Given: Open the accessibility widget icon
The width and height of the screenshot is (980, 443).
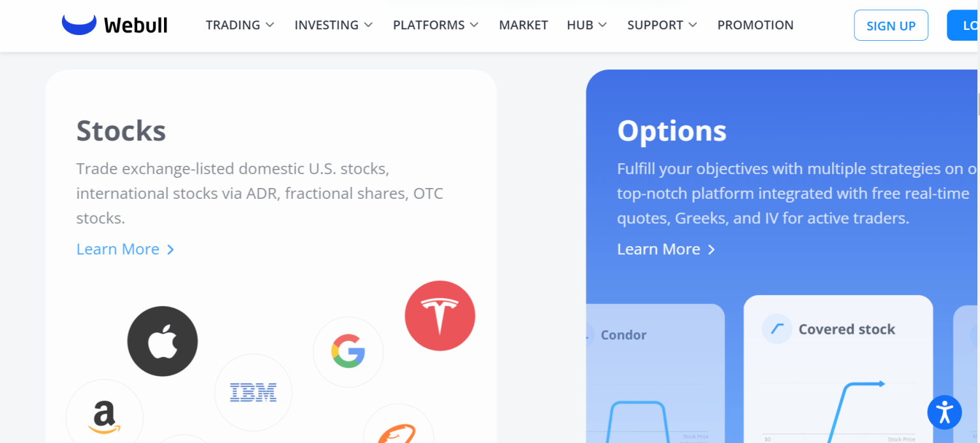Looking at the screenshot, I should coord(944,412).
